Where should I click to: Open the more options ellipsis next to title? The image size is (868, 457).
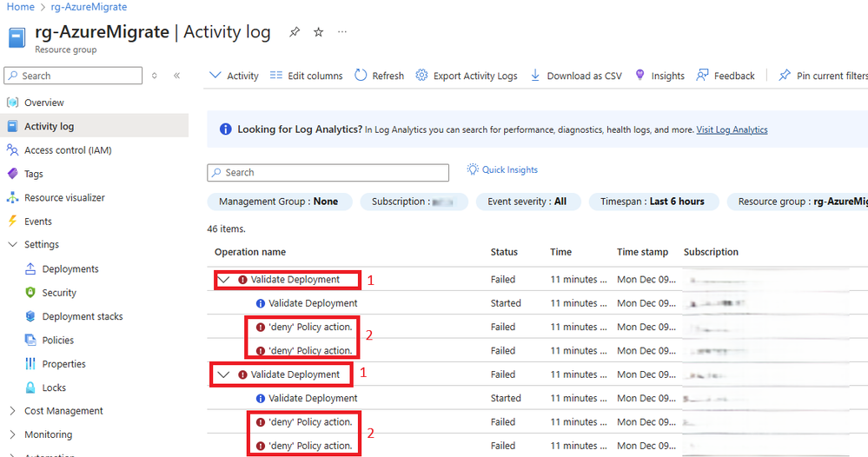[342, 31]
